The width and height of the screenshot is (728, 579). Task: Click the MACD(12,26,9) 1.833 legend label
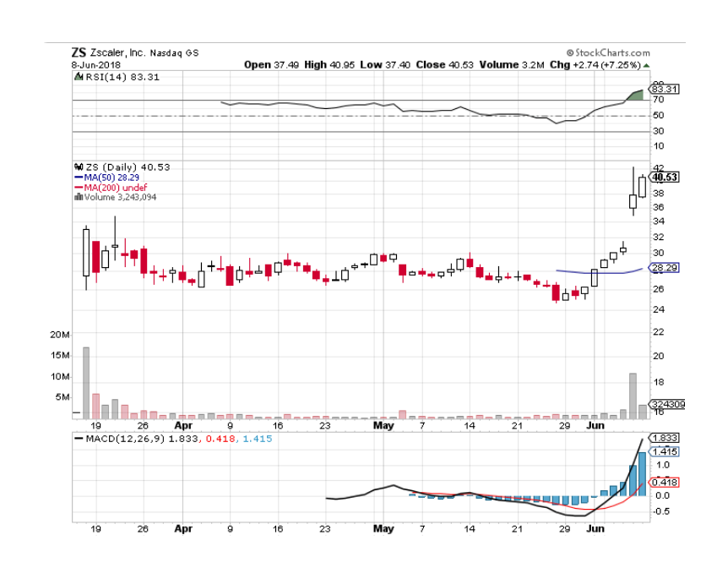coord(142,439)
